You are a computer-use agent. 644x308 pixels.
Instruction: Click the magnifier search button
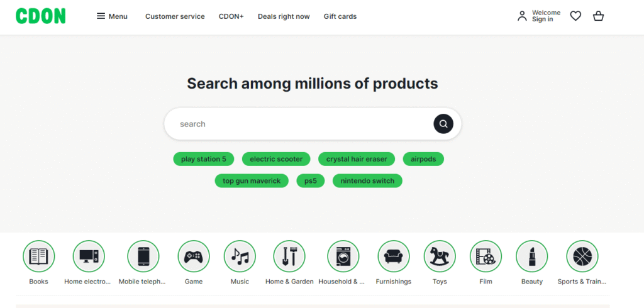pyautogui.click(x=443, y=124)
